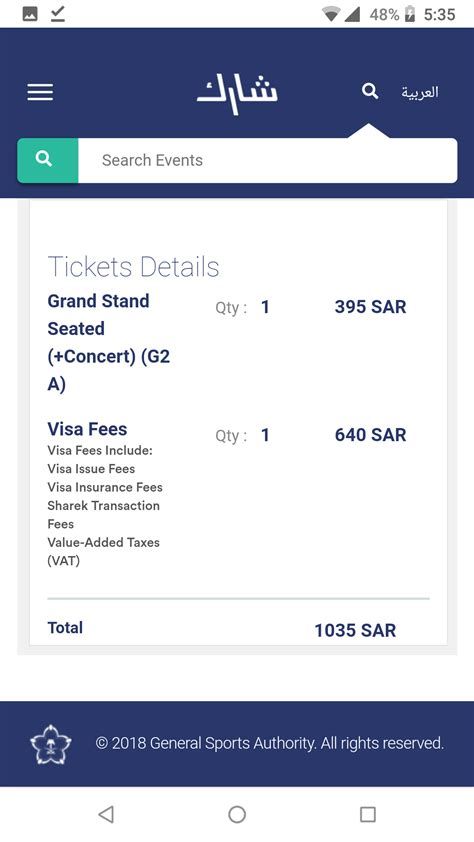Tap the white search magnifier in header

[370, 91]
